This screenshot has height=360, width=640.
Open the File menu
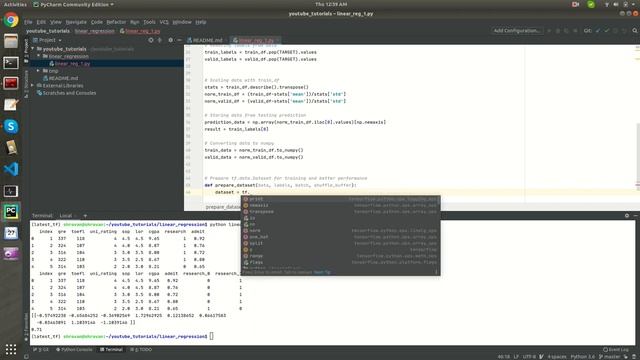point(28,22)
